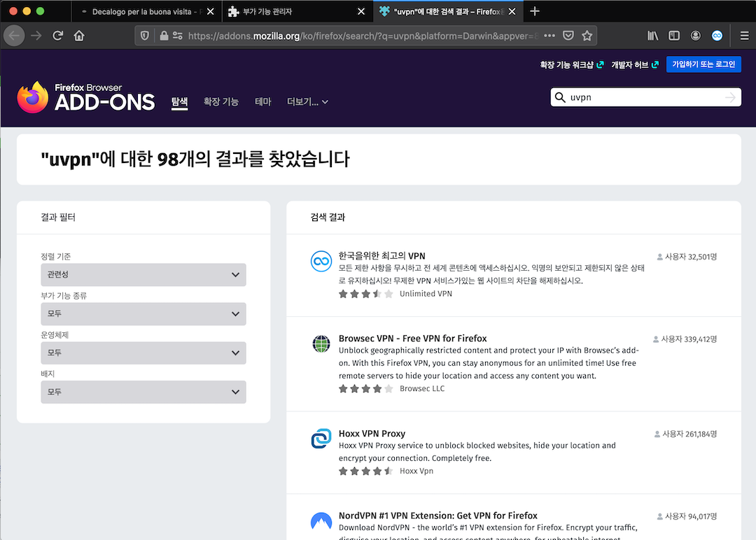Click the Browsec LLC author name

click(422, 388)
